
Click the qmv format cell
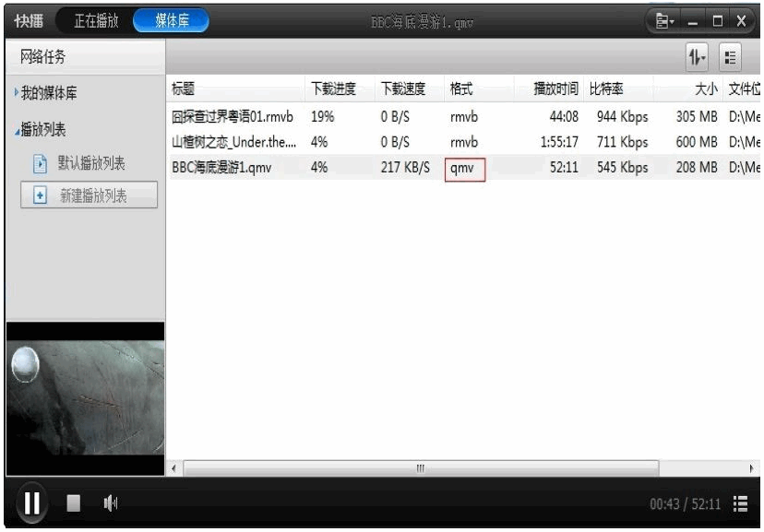(465, 170)
